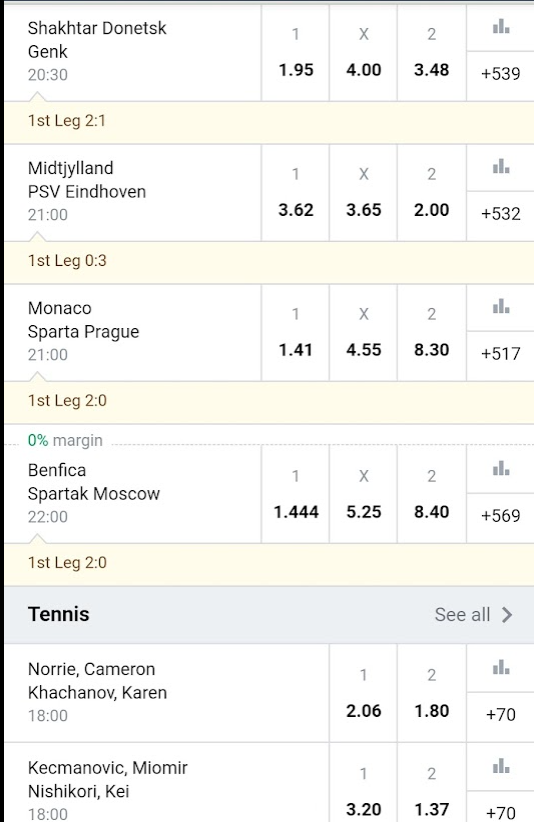Image resolution: width=534 pixels, height=822 pixels.
Task: Click the chevron arrow beside See all
Action: click(506, 614)
